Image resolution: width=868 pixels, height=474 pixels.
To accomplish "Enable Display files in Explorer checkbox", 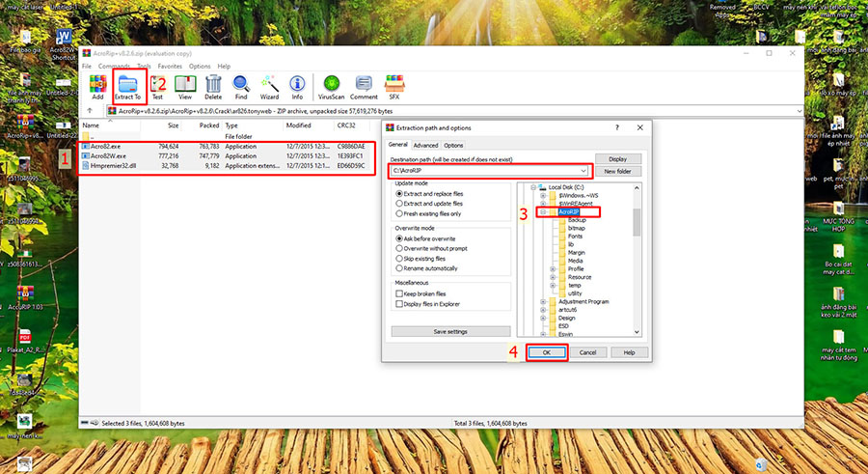I will [399, 304].
